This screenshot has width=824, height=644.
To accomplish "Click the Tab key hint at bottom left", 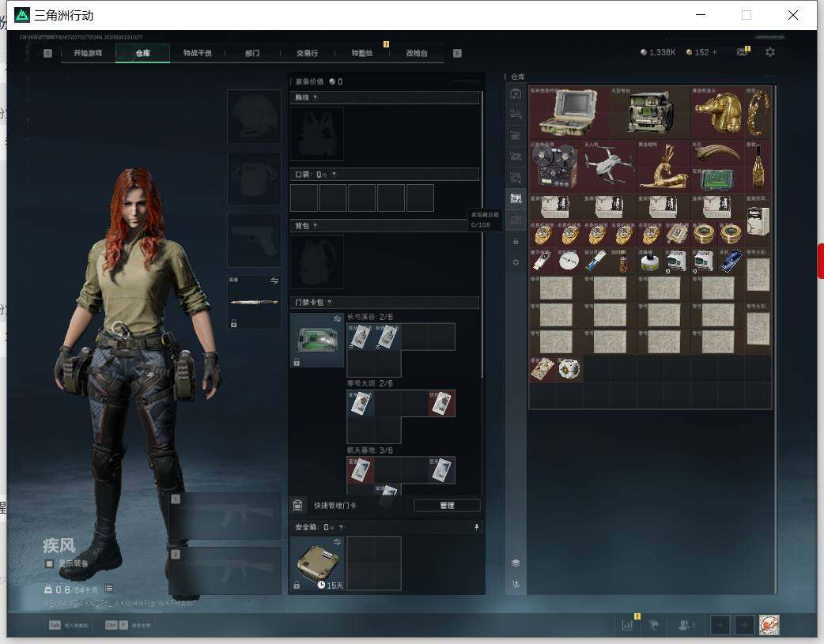I will pyautogui.click(x=55, y=625).
